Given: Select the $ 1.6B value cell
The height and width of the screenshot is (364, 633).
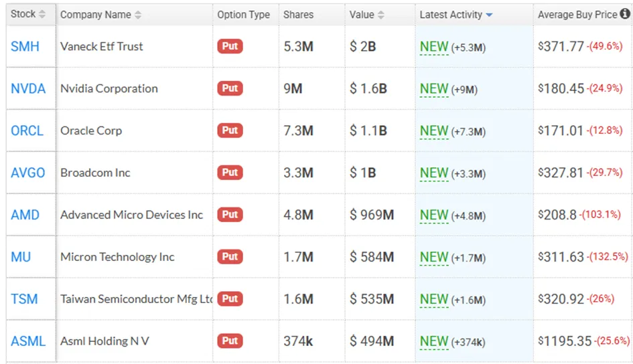Looking at the screenshot, I should point(368,89).
